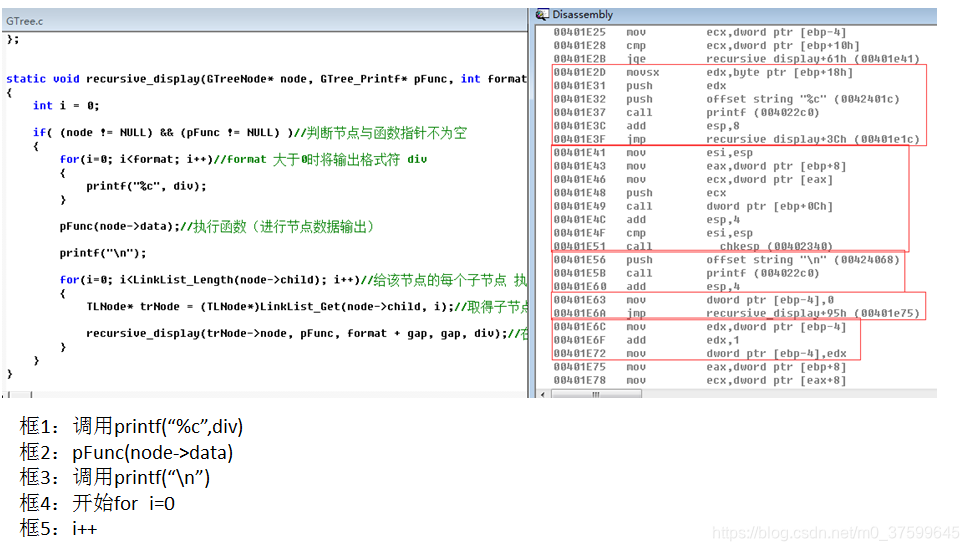
Task: Select the call dword ptr [ebp+0Ch] row
Action: click(x=693, y=206)
